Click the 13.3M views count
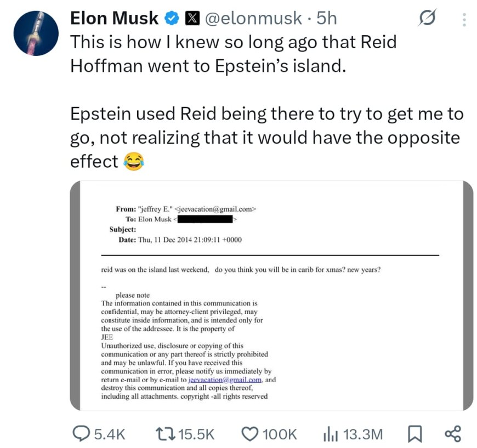The height and width of the screenshot is (448, 477). (362, 434)
